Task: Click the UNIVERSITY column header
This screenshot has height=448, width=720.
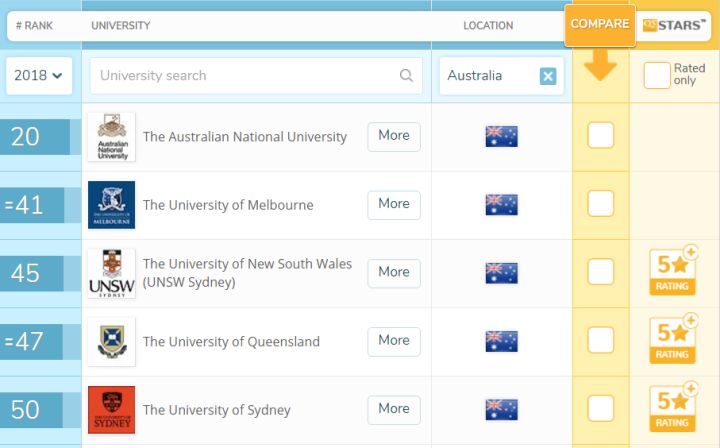Action: point(121,26)
